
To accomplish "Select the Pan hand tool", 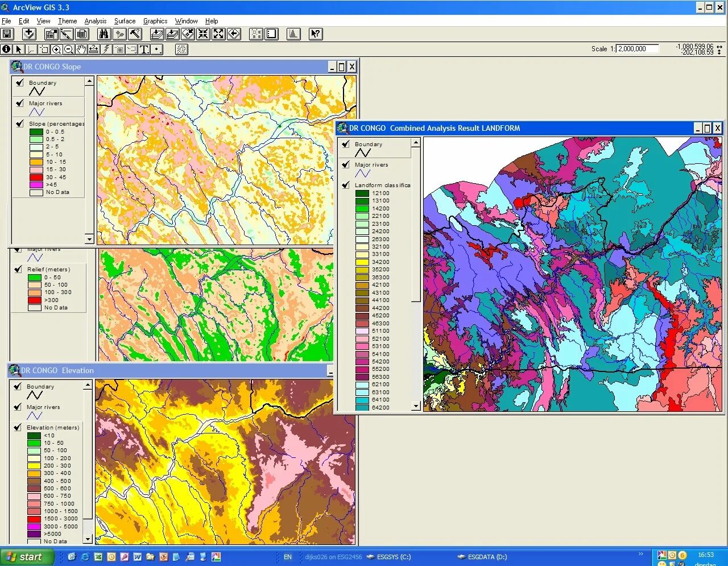I will [81, 49].
